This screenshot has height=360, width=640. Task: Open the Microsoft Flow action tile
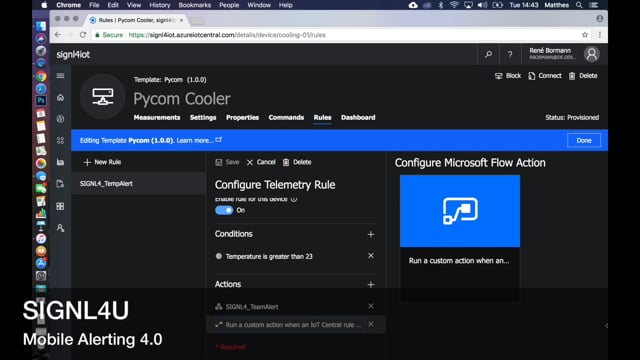(x=460, y=238)
